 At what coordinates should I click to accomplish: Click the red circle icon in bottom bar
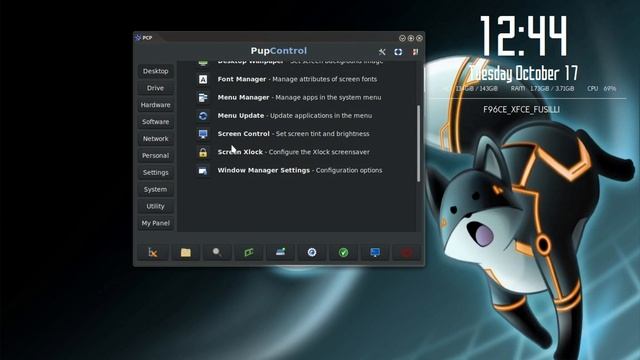[407, 253]
